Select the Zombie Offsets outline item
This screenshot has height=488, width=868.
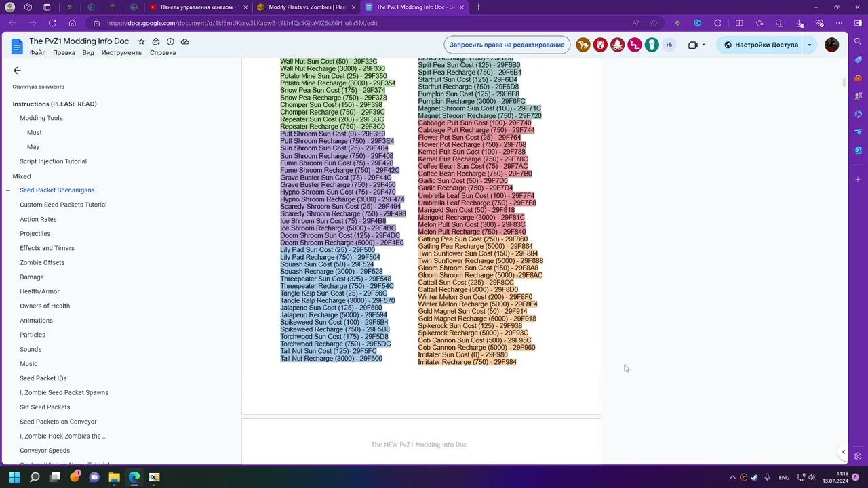[42, 262]
